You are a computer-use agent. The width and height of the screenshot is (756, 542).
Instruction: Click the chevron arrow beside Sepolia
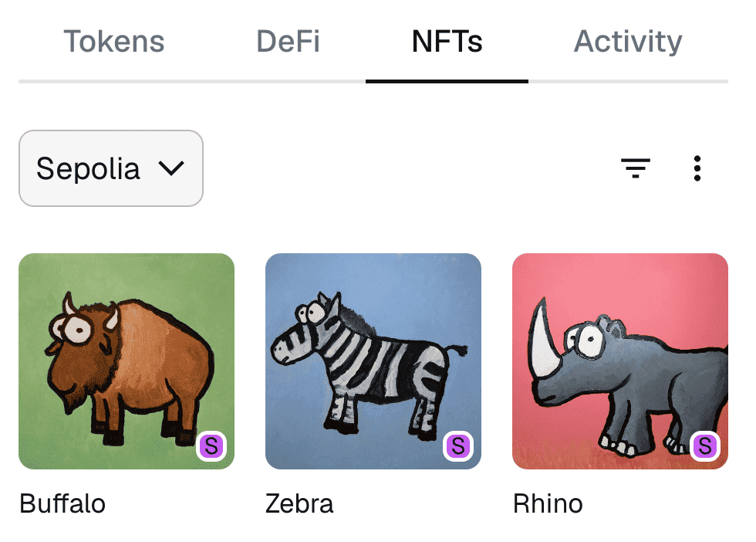(170, 168)
